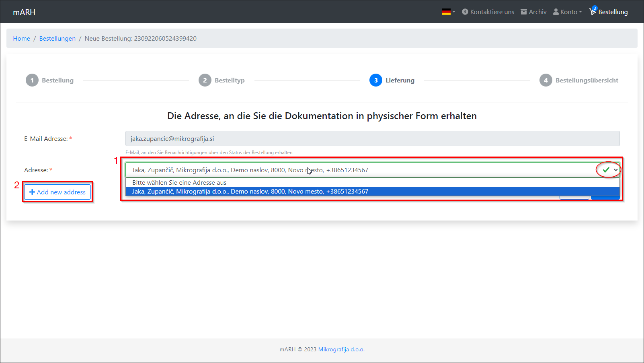Click the mARH brand logo

coord(24,12)
